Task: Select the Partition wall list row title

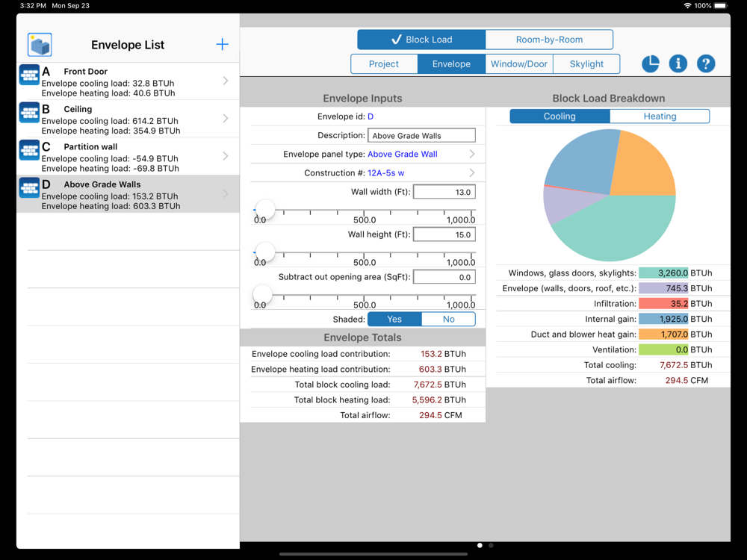Action: click(x=90, y=146)
